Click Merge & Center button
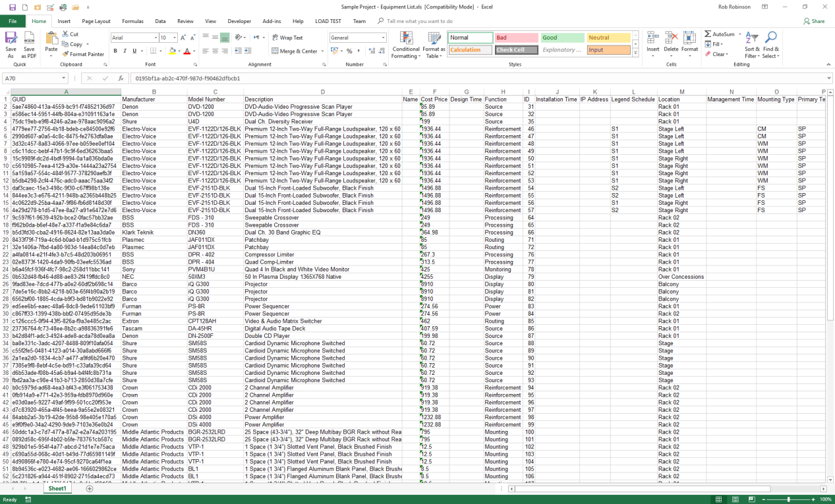The height and width of the screenshot is (504, 835). (294, 51)
